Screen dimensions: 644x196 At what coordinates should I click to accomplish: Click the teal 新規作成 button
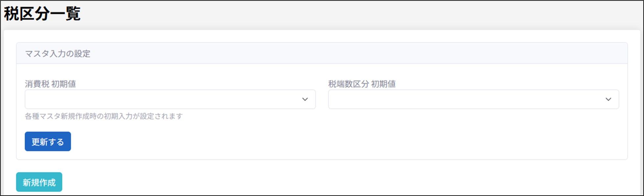pyautogui.click(x=39, y=182)
